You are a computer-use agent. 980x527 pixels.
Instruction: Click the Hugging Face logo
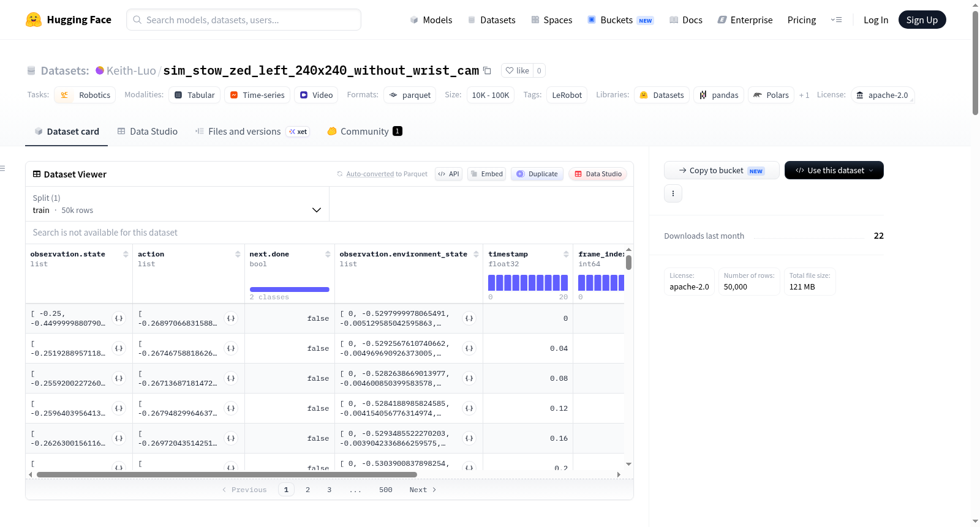(x=69, y=20)
